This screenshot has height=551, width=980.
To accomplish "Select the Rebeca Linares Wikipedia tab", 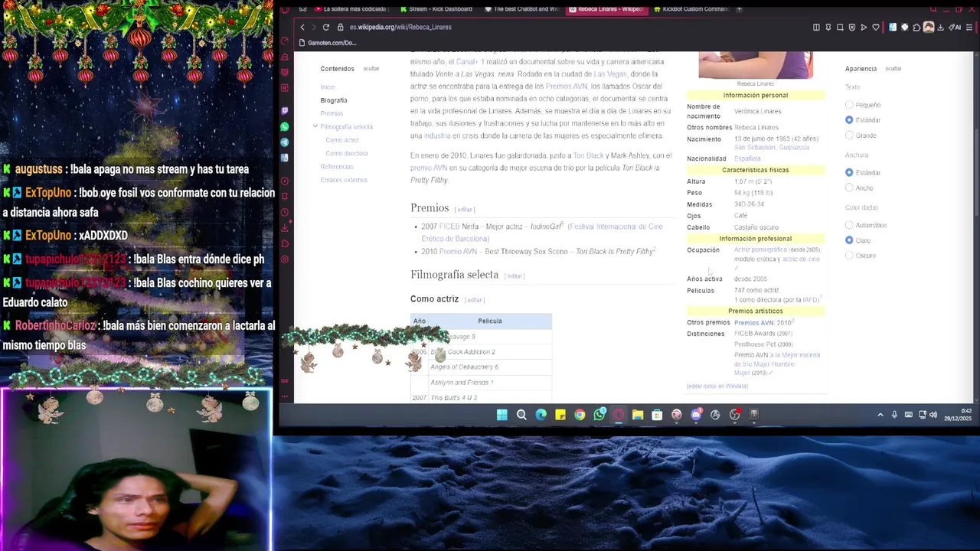I will 606,9.
